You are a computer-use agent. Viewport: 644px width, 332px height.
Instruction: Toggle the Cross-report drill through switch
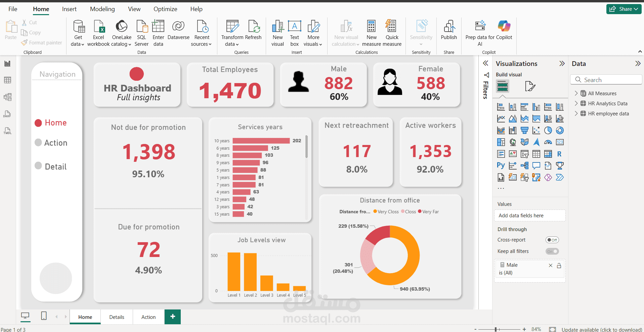tap(552, 239)
